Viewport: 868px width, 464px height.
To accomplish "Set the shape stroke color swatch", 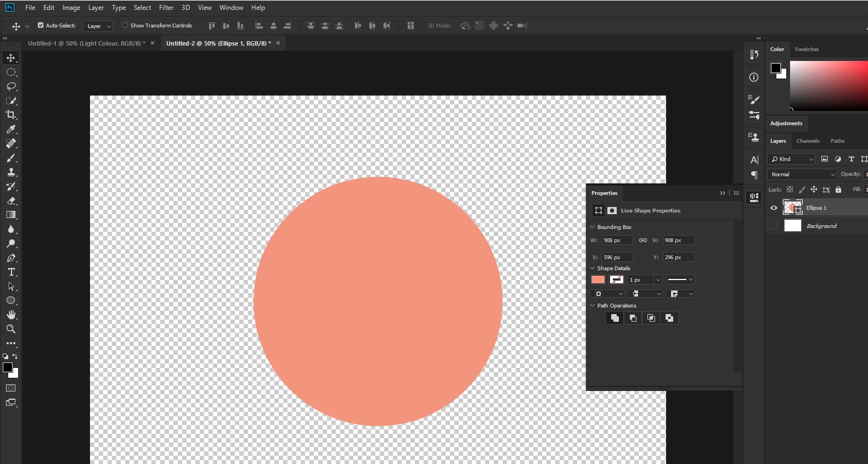I will 617,279.
